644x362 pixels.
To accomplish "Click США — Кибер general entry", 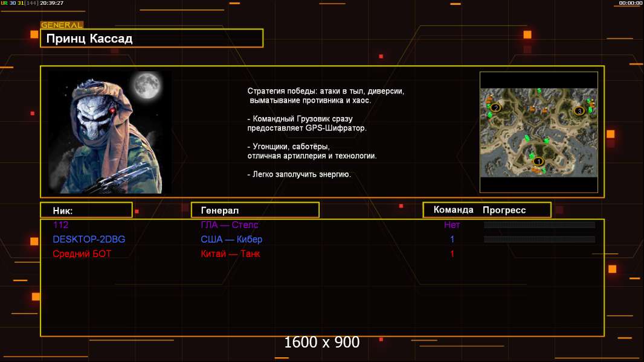I will coord(231,239).
